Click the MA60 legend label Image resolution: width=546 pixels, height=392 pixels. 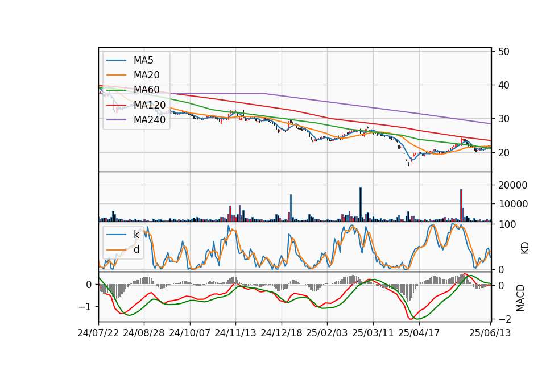(x=146, y=90)
